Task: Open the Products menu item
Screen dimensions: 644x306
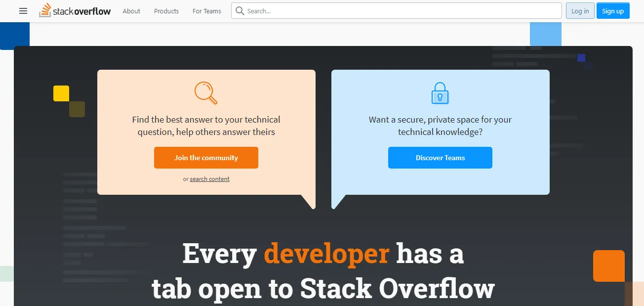Action: click(166, 11)
